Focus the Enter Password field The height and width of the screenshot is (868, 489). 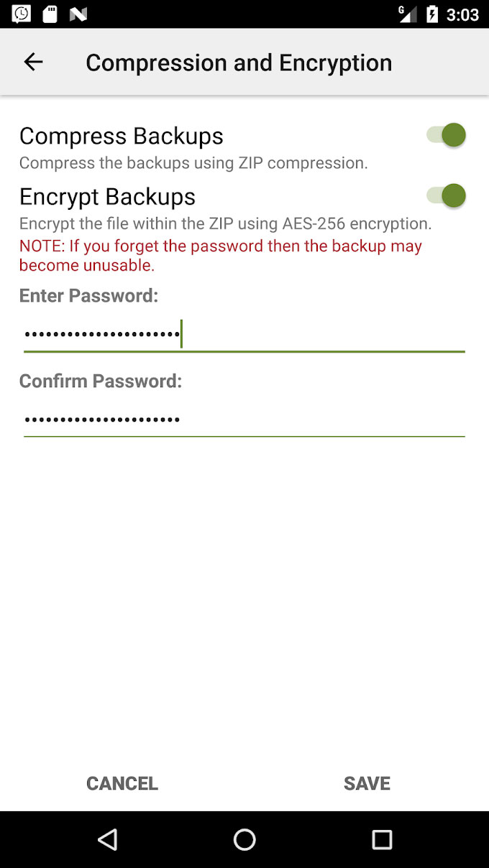coord(244,335)
